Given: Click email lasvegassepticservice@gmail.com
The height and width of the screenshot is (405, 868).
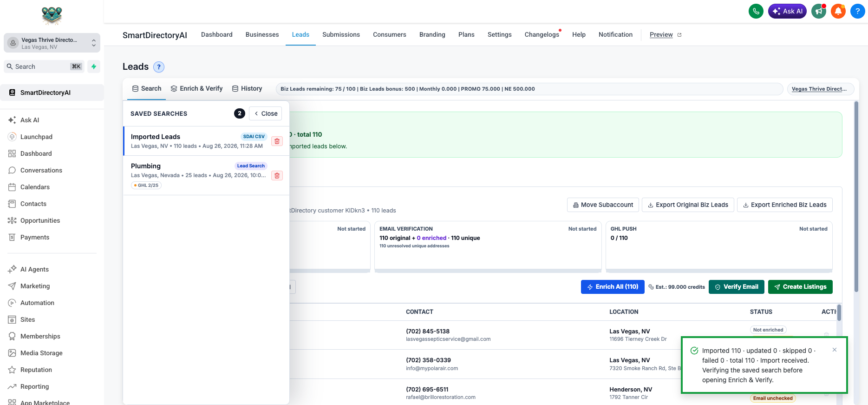Looking at the screenshot, I should click(x=448, y=339).
